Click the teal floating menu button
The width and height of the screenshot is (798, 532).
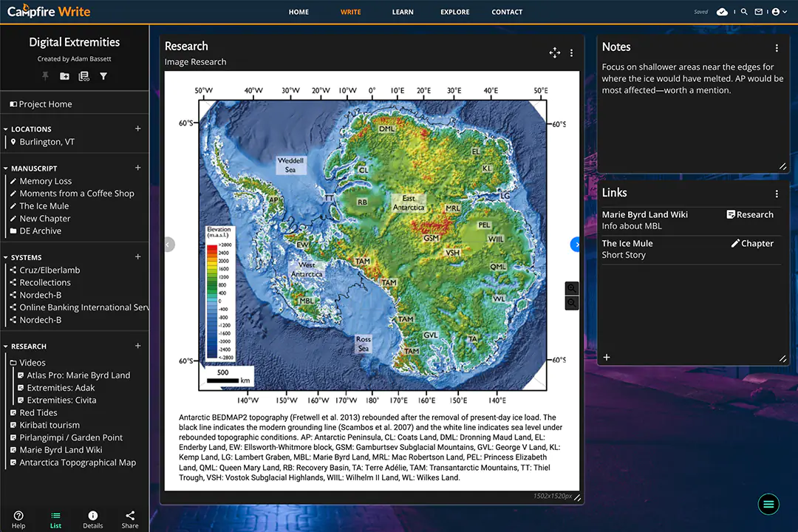coord(768,504)
